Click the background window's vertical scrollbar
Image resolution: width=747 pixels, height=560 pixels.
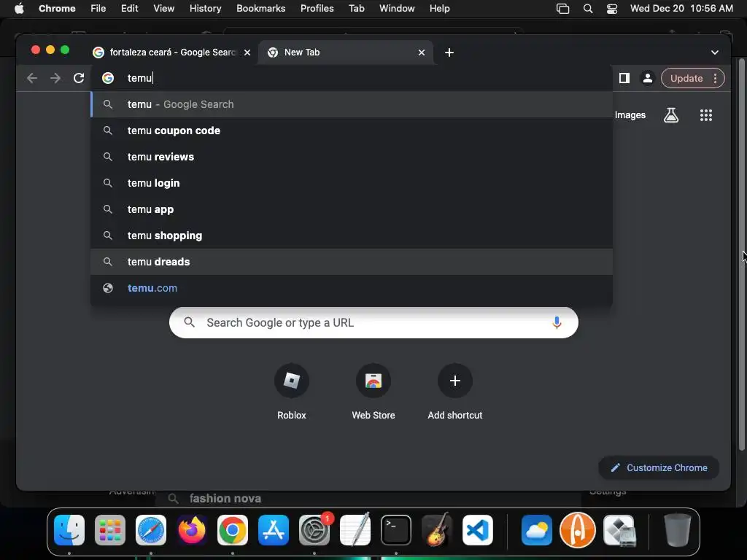742,254
